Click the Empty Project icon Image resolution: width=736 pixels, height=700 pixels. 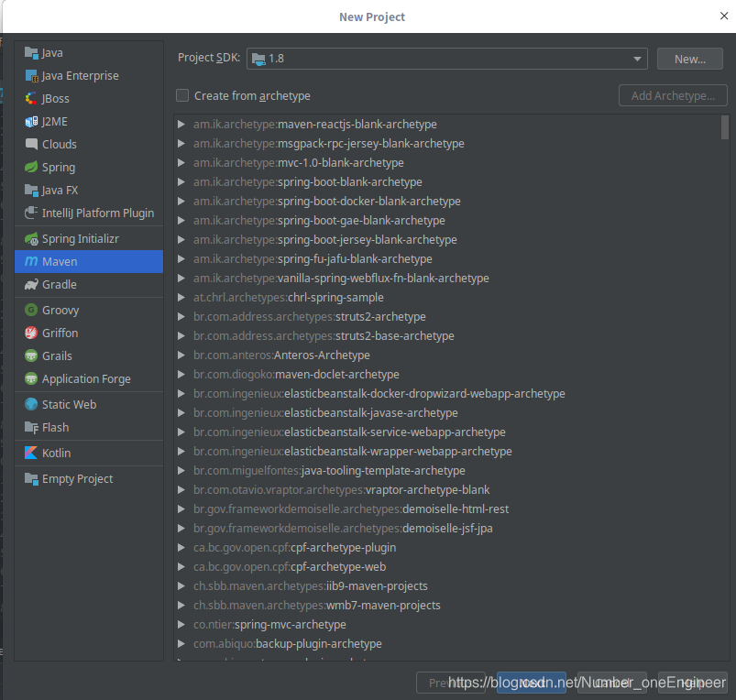(31, 479)
